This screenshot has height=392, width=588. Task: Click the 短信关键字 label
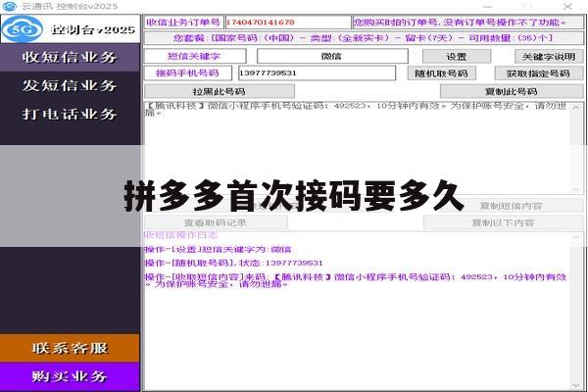pyautogui.click(x=195, y=56)
